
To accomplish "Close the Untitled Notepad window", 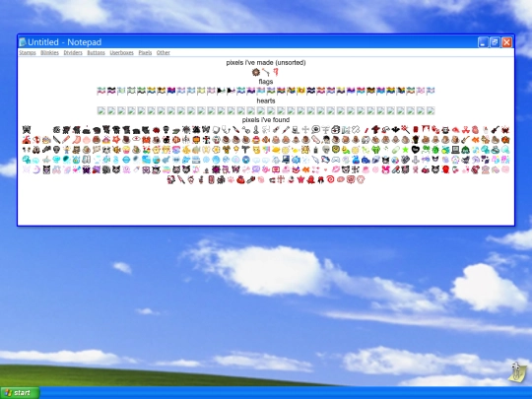I will (x=507, y=42).
